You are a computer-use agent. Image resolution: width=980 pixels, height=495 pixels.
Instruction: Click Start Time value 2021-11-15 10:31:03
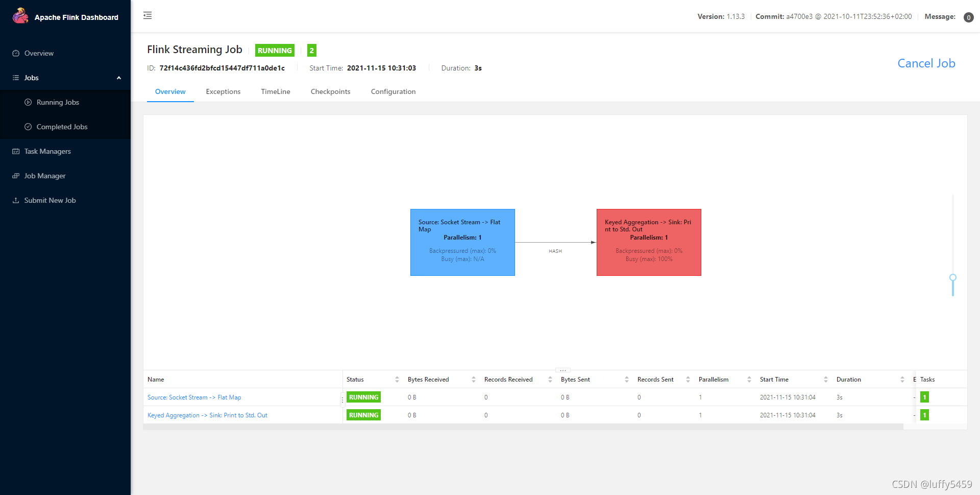point(381,68)
